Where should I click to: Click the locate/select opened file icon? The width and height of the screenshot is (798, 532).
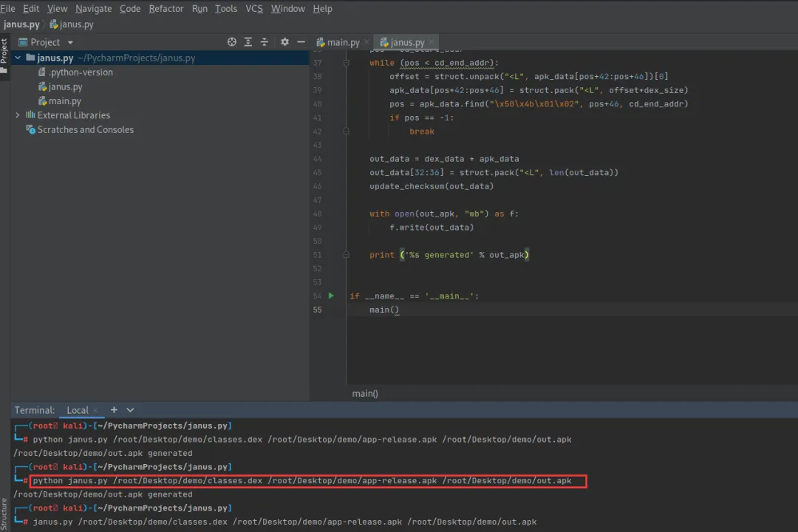[232, 42]
